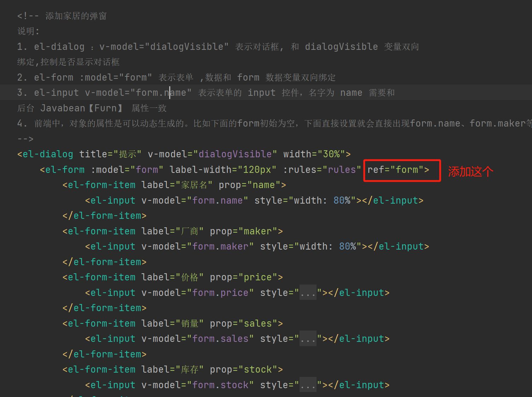The image size is (532, 397).
Task: Click the attribute label="销量"
Action: tap(172, 323)
